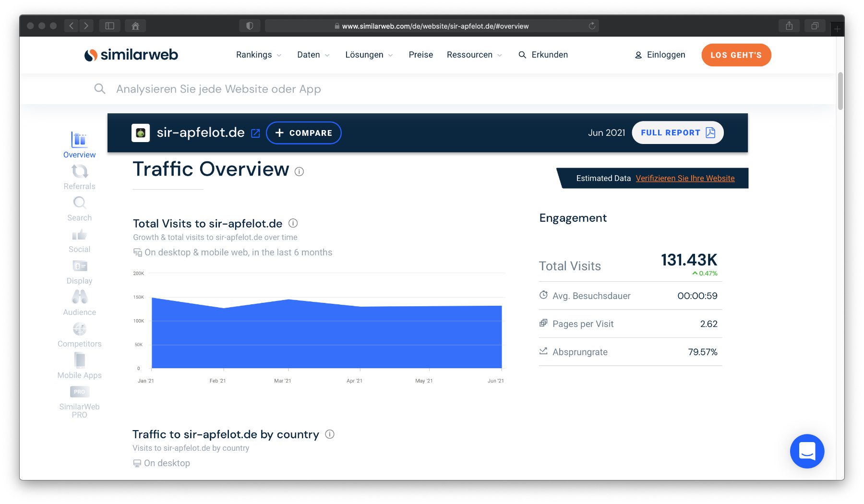Open the Ressourcen navigation menu

474,55
